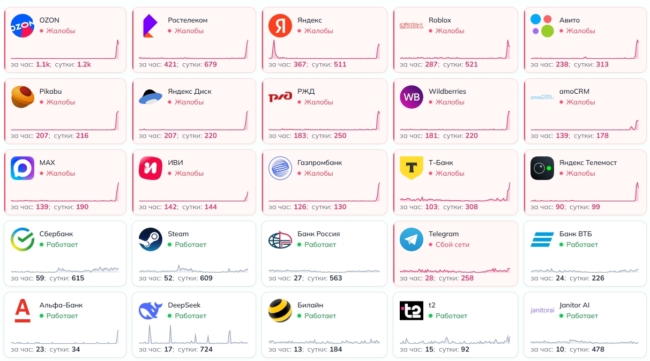Open the Janitor AI card
Screen dimensions: 650x361
(x=585, y=325)
